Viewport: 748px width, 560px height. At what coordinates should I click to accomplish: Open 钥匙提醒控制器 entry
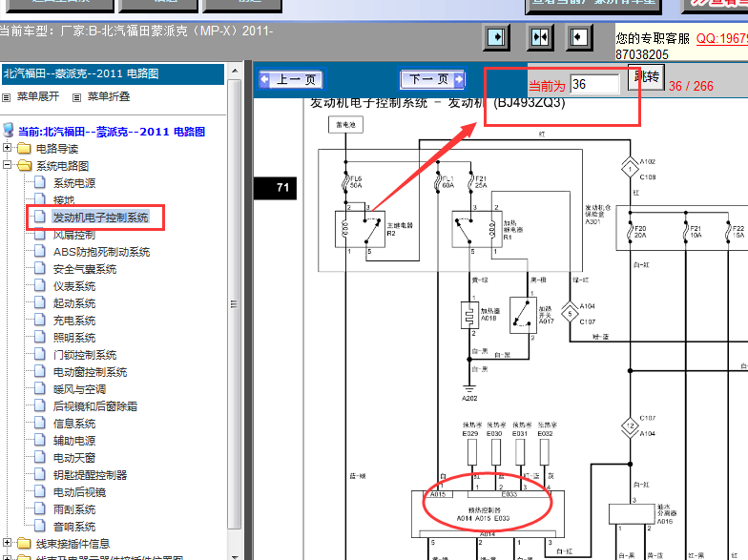(x=90, y=475)
